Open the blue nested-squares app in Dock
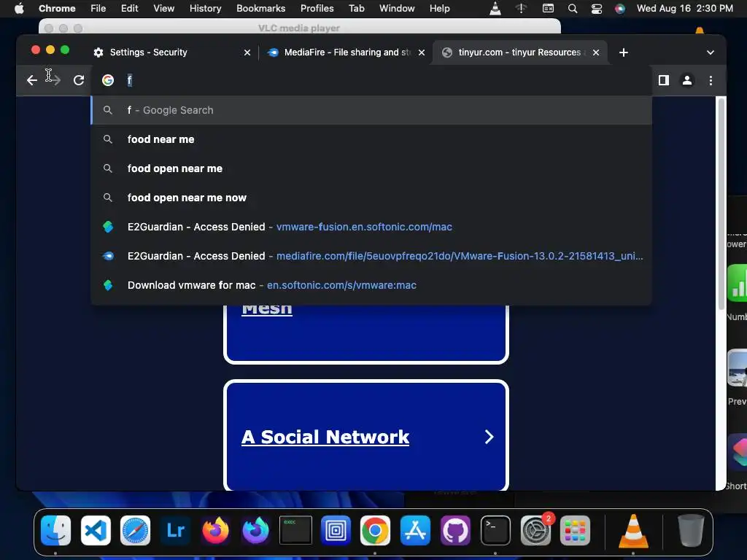The height and width of the screenshot is (560, 747). tap(336, 530)
